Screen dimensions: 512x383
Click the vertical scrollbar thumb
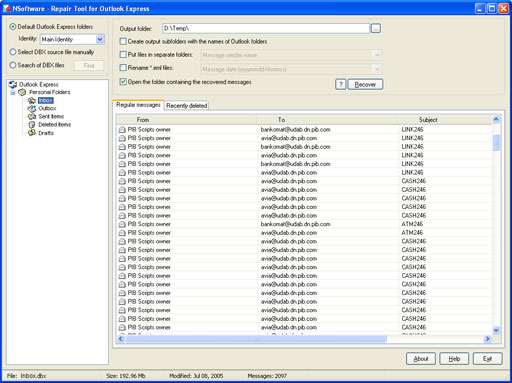point(496,142)
